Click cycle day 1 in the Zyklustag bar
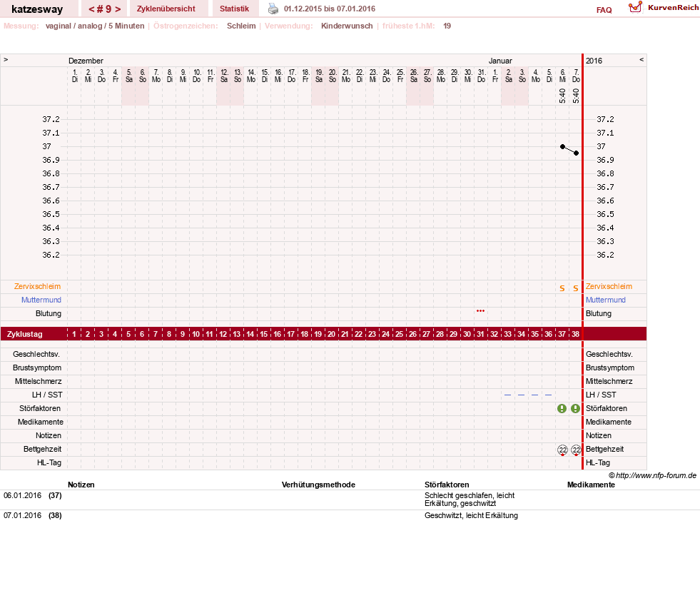The image size is (700, 608). [x=74, y=334]
